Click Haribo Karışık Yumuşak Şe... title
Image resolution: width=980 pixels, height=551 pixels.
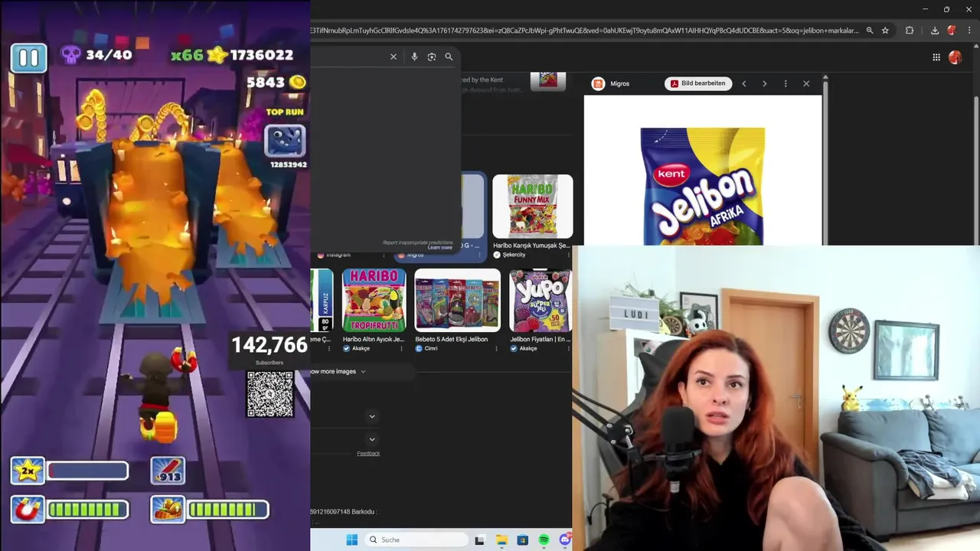pyautogui.click(x=531, y=246)
